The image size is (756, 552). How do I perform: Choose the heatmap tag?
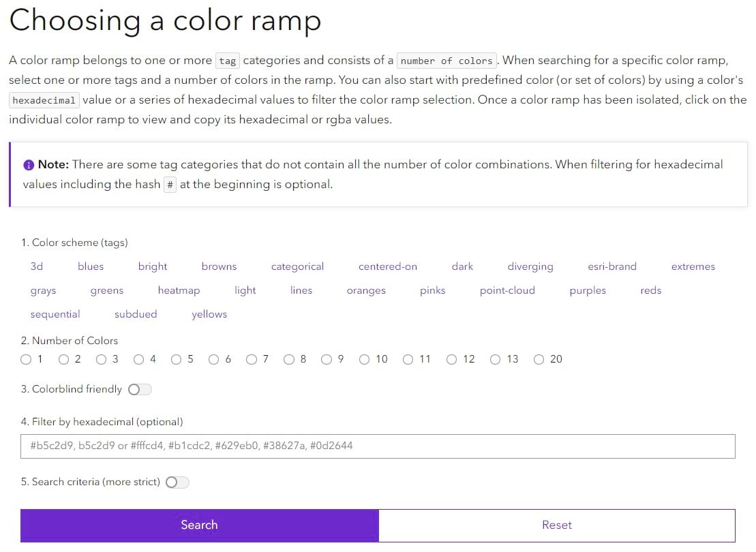click(179, 290)
